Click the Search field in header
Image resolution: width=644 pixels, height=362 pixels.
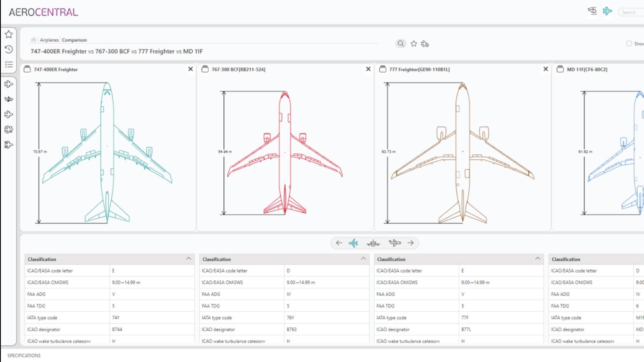[631, 12]
